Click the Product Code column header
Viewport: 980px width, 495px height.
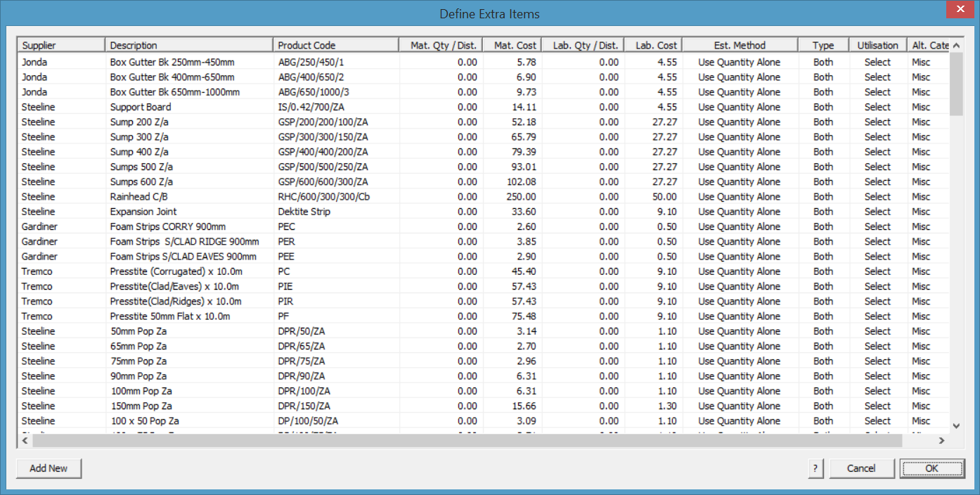(336, 45)
